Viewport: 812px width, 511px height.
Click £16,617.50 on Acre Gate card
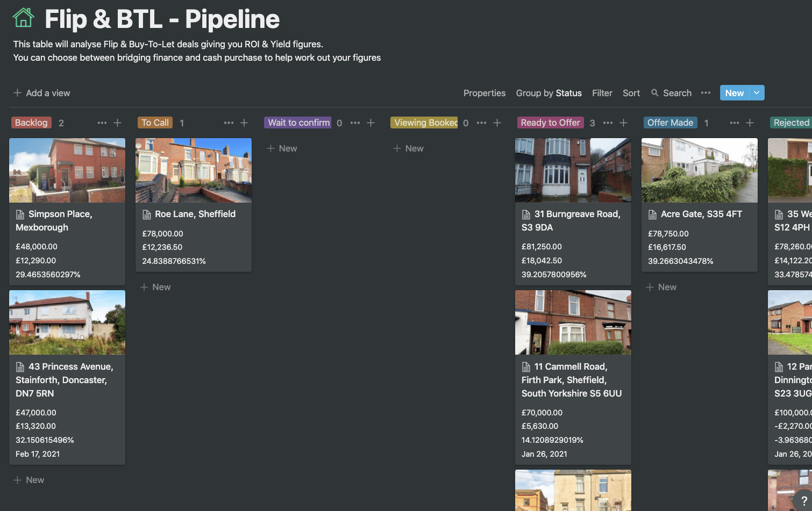pos(667,247)
